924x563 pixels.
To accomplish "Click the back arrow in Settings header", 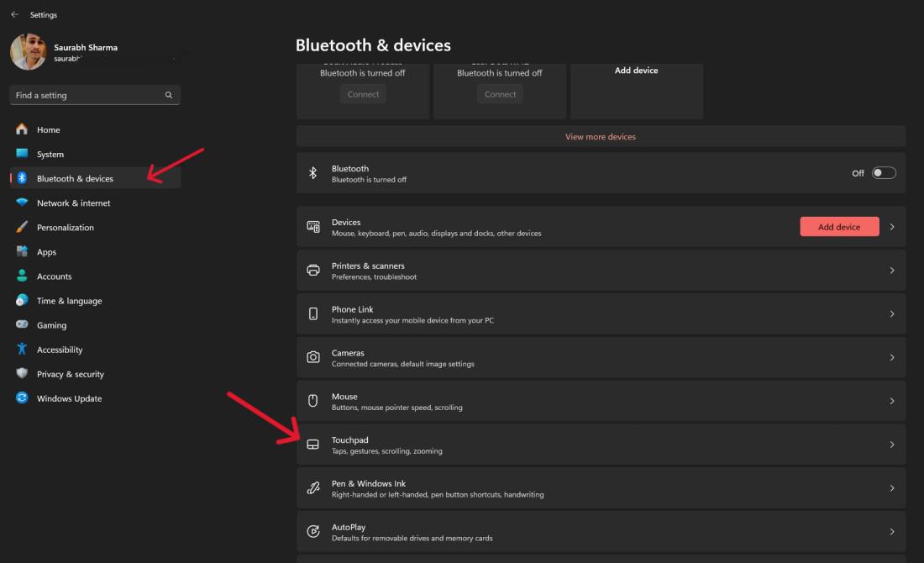I will 14,14.
